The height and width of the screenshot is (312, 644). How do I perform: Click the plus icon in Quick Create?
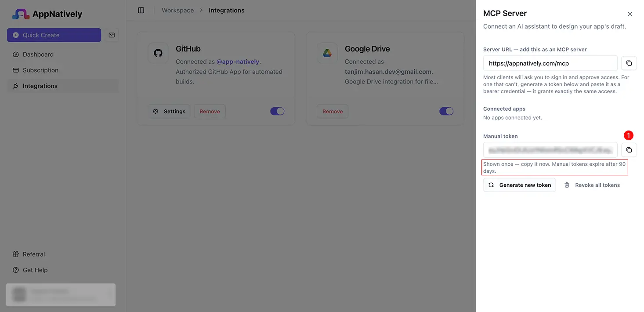[16, 35]
